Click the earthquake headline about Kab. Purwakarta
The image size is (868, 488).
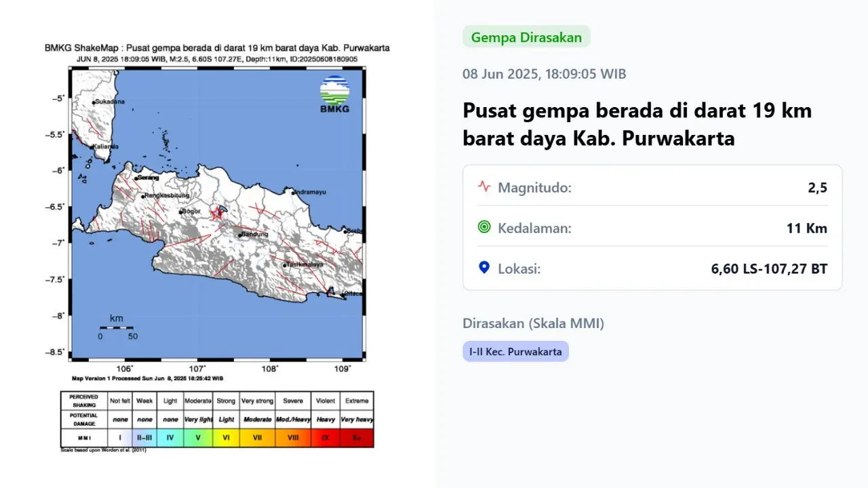(x=637, y=124)
